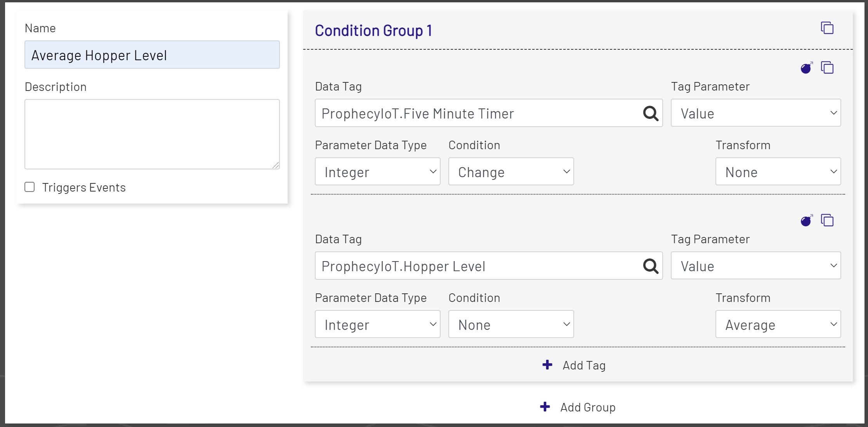Click the plus icon beside Add Group
This screenshot has width=868, height=427.
pyautogui.click(x=545, y=407)
